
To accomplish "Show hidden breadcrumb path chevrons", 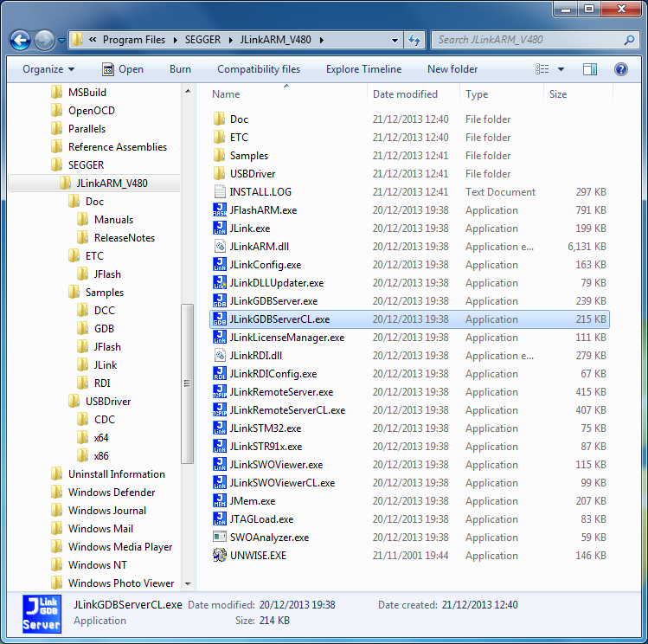I will [x=93, y=40].
